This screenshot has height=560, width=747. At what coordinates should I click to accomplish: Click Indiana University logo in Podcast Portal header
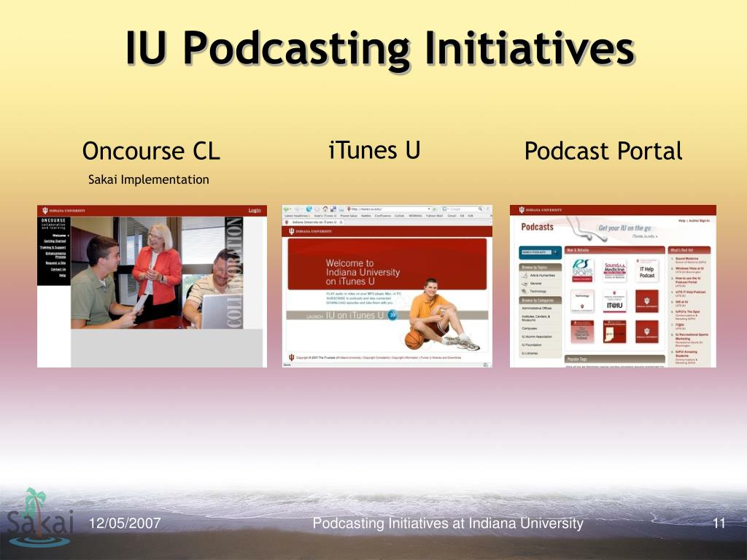(541, 210)
